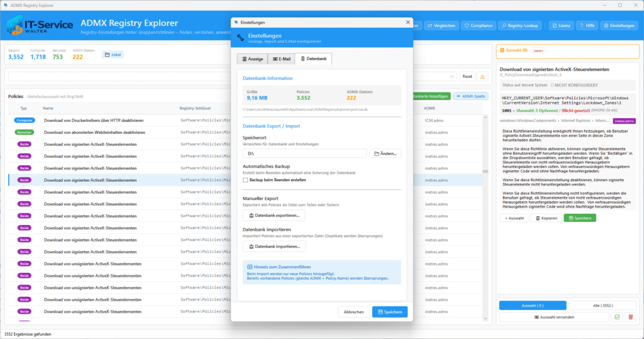Image resolution: width=644 pixels, height=339 pixels.
Task: Open the Lizenz button in header
Action: pos(561,26)
